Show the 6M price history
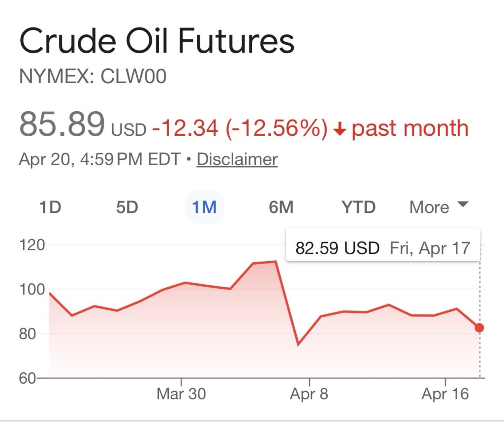The width and height of the screenshot is (504, 423). point(281,207)
